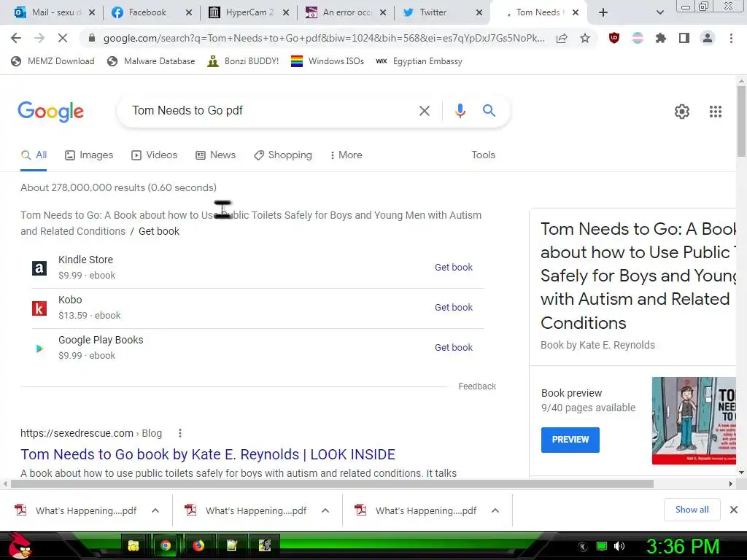Viewport: 747px width, 560px height.
Task: Open the Extensions puzzle piece menu
Action: point(660,38)
